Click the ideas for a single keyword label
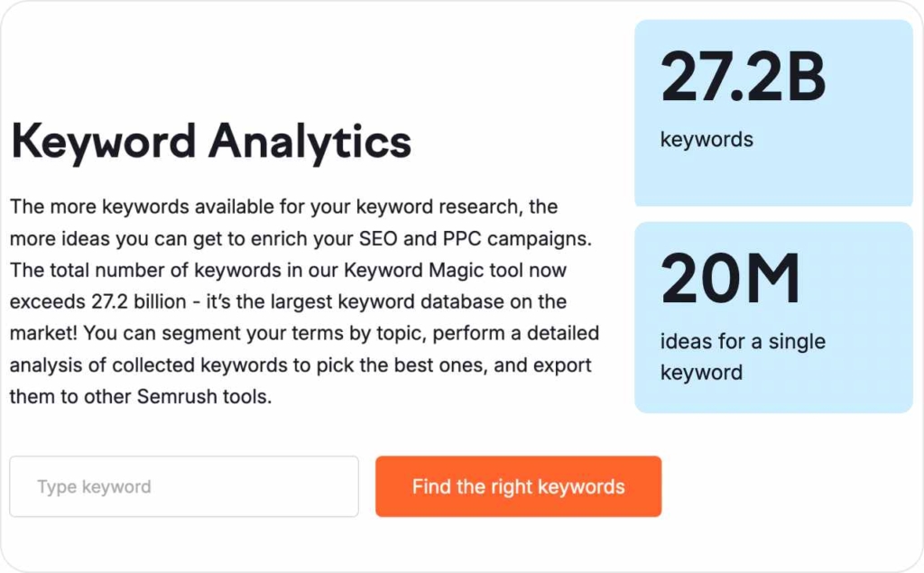 click(x=744, y=356)
